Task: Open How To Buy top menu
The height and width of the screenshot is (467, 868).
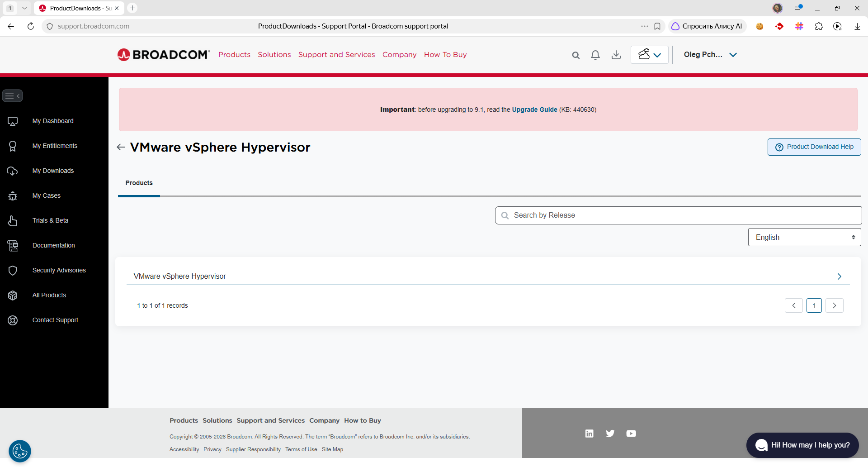Action: tap(445, 55)
